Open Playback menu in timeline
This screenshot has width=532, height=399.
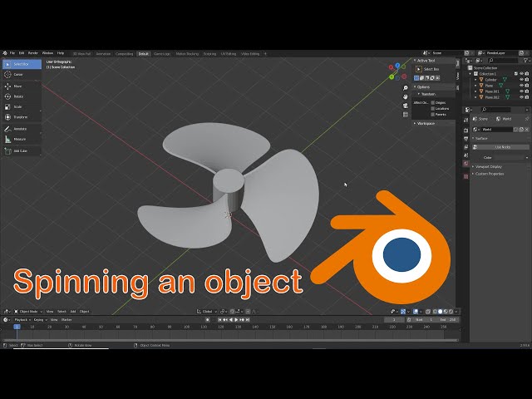(22, 320)
